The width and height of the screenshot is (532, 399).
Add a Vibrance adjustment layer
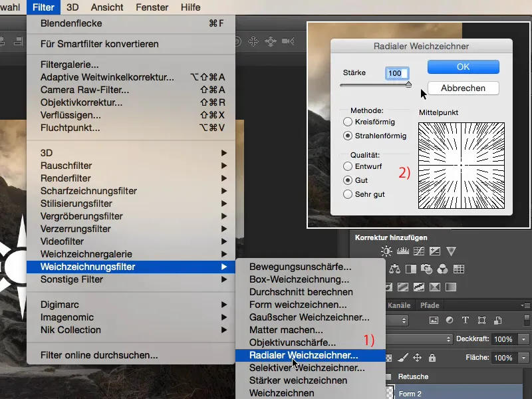pyautogui.click(x=451, y=251)
